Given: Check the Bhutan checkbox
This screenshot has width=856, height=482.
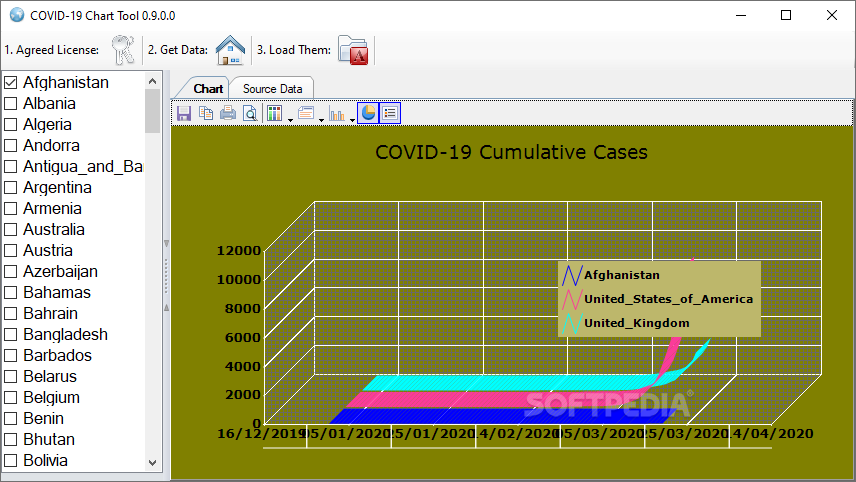Looking at the screenshot, I should point(10,439).
